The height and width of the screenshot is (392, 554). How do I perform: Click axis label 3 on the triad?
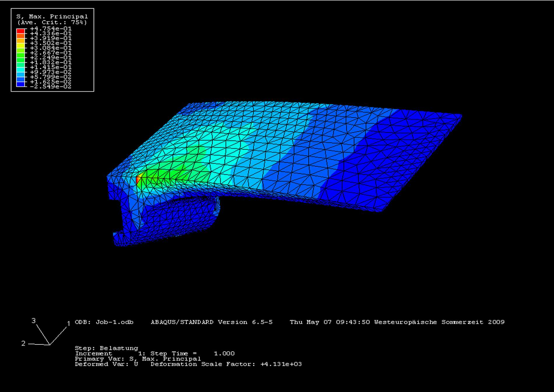[x=34, y=321]
